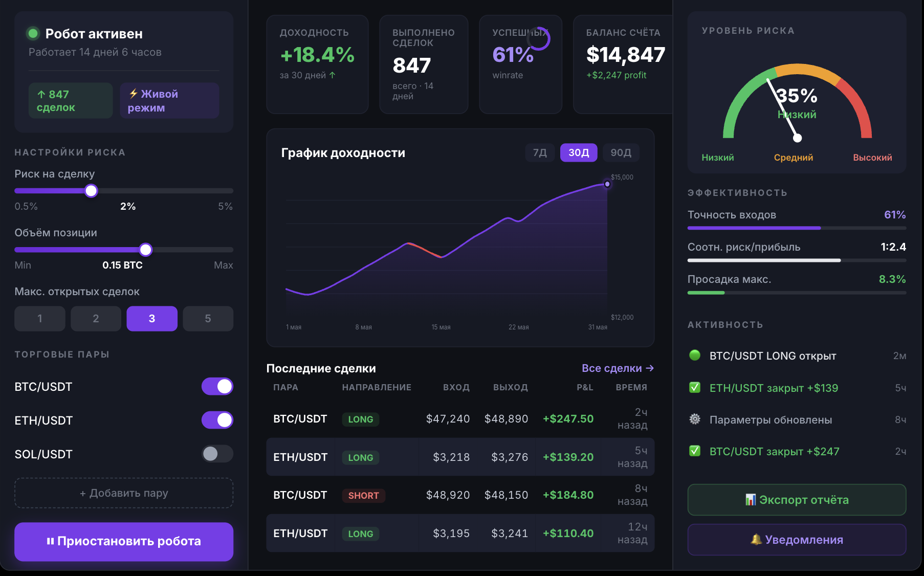Set max open trades to 5
The image size is (924, 576).
tap(208, 319)
